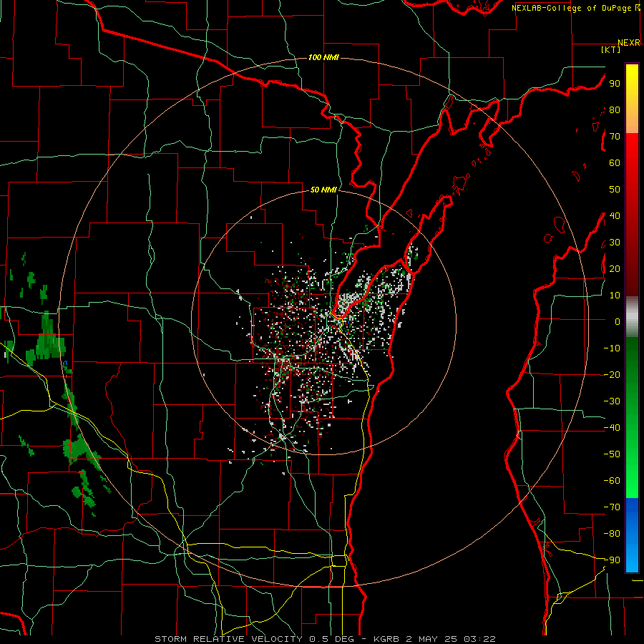Image resolution: width=644 pixels, height=644 pixels.
Task: Select the positive 90 scale value
Action: [615, 84]
